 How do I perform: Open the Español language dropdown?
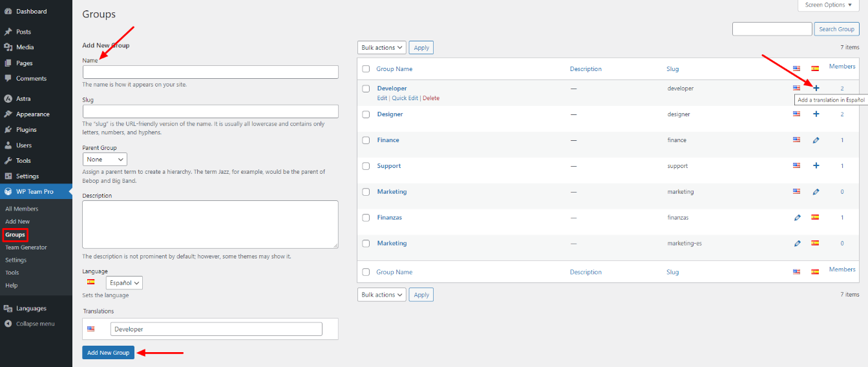point(124,282)
